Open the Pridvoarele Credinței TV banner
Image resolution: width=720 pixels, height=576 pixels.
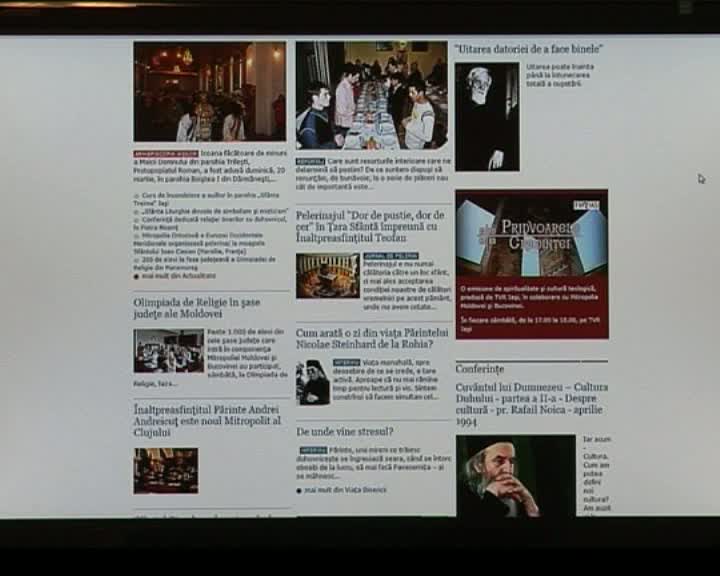click(531, 263)
